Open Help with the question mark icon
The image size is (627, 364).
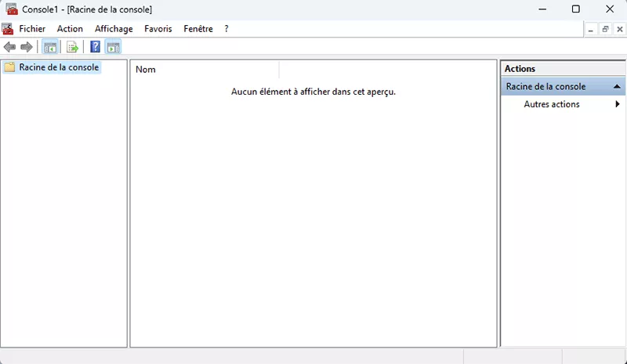coord(95,47)
